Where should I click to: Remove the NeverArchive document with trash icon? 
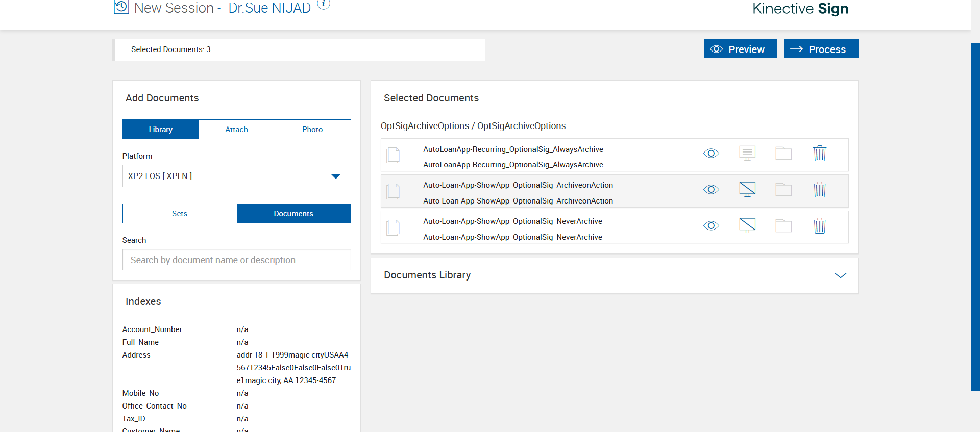(819, 226)
